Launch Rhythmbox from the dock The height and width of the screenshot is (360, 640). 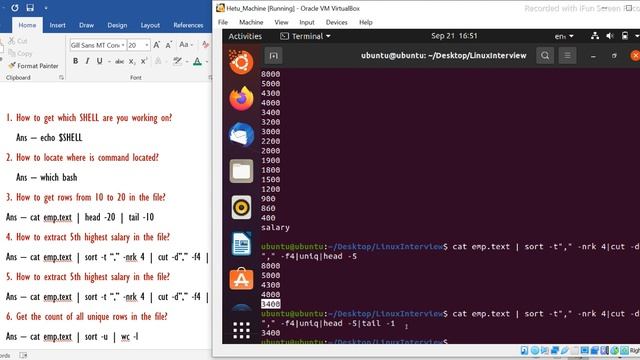point(241,207)
